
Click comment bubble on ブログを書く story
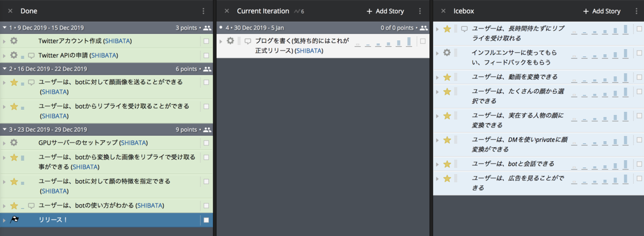coord(248,41)
